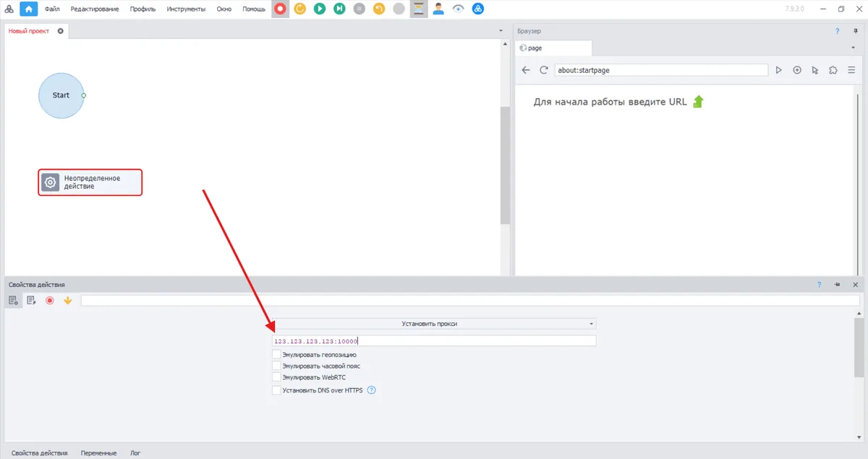Click the orange restart icon in the toolbar
The height and width of the screenshot is (459, 868).
click(x=299, y=9)
